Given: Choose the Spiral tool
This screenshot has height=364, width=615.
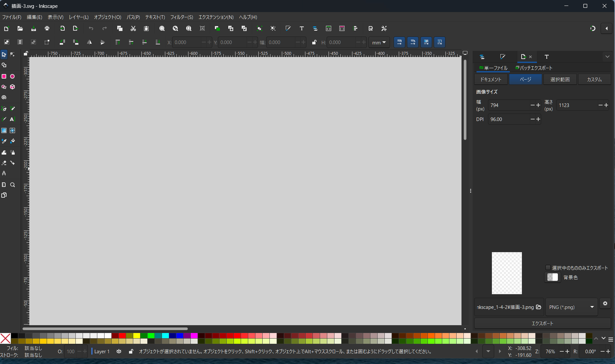Looking at the screenshot, I should (4, 98).
